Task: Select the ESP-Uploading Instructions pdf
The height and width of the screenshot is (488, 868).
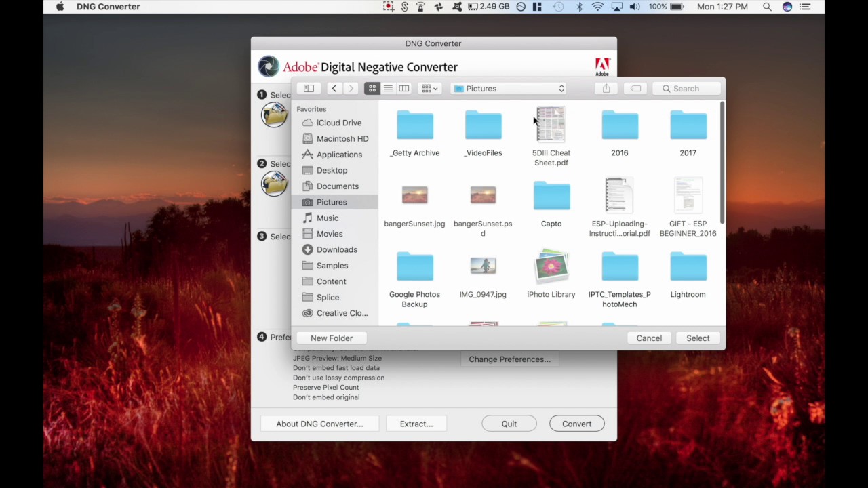Action: (619, 195)
